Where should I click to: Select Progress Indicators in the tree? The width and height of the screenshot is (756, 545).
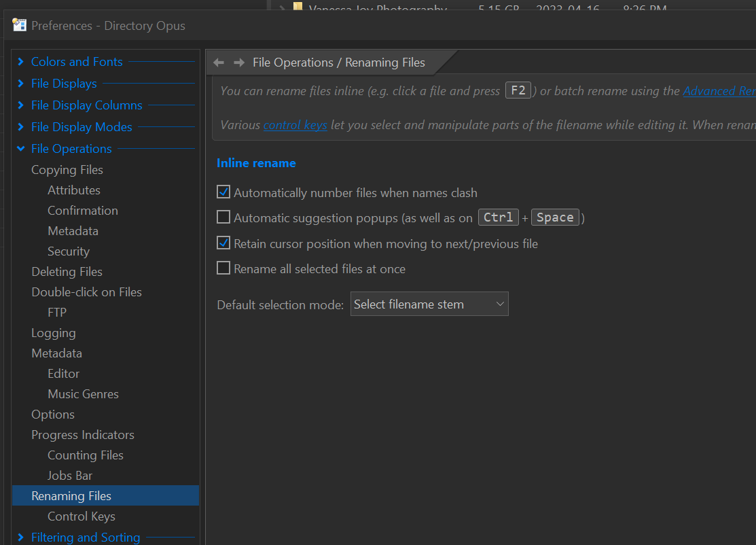82,434
